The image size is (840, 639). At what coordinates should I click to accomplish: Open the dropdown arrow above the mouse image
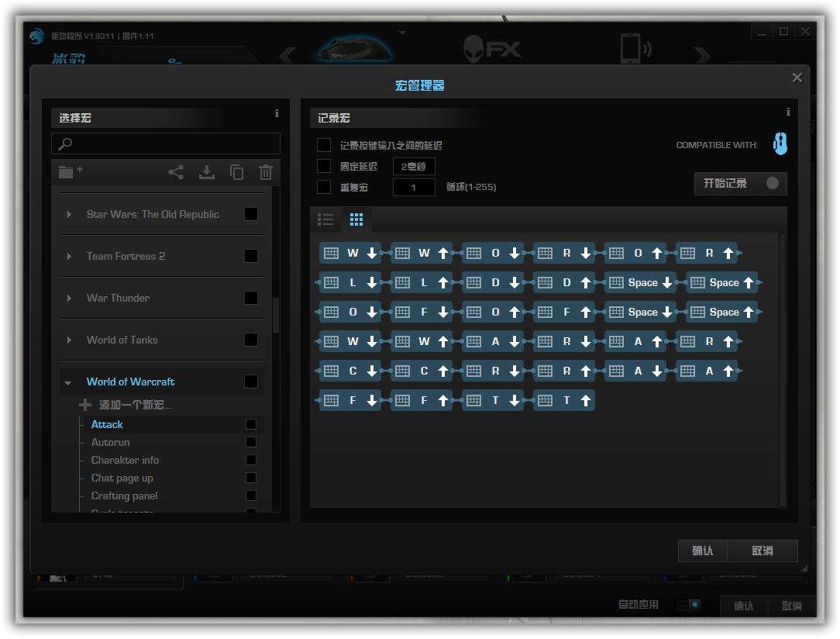(x=402, y=33)
